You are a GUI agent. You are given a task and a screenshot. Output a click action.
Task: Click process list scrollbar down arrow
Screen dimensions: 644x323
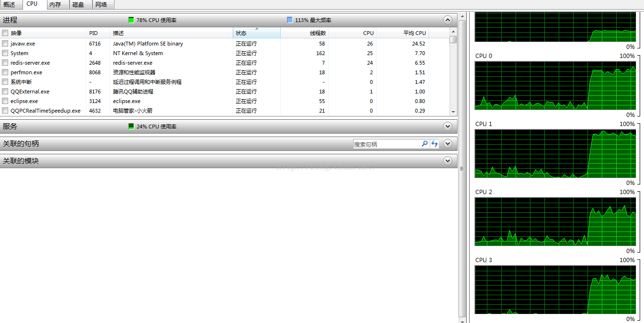click(453, 112)
